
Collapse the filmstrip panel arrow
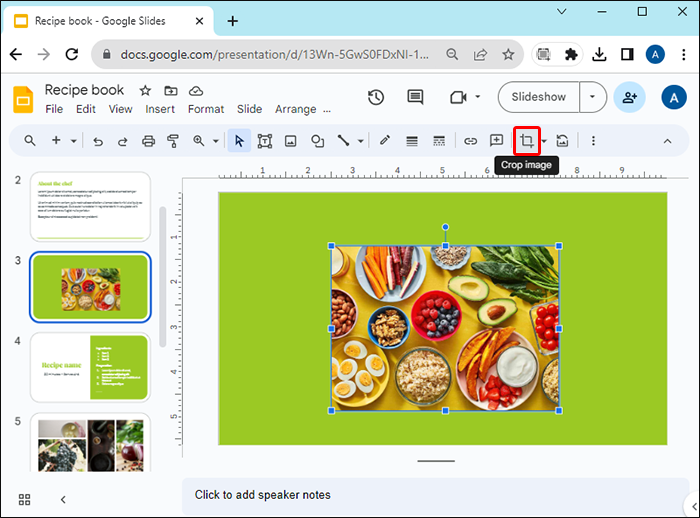pos(63,499)
